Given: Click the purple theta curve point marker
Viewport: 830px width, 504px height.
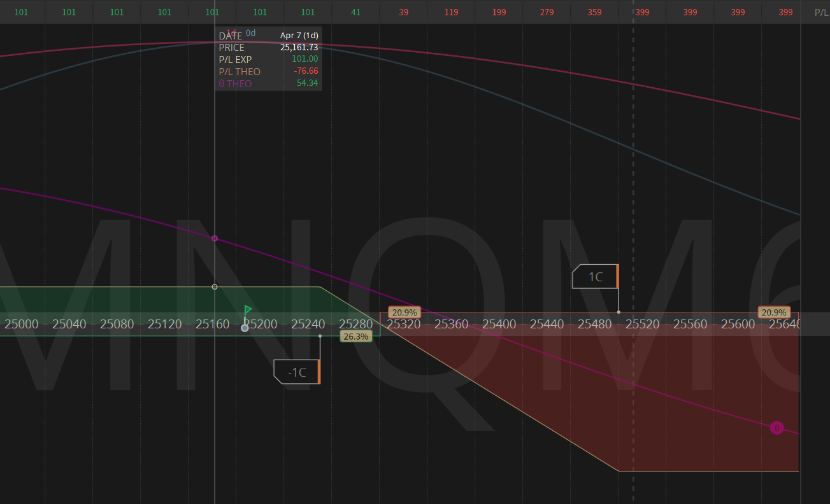Looking at the screenshot, I should coord(215,238).
